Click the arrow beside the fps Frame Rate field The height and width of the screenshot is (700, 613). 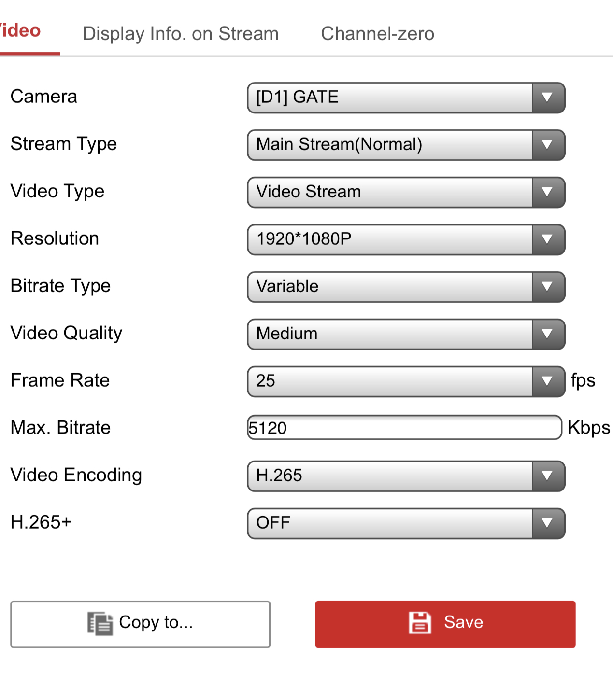point(547,381)
